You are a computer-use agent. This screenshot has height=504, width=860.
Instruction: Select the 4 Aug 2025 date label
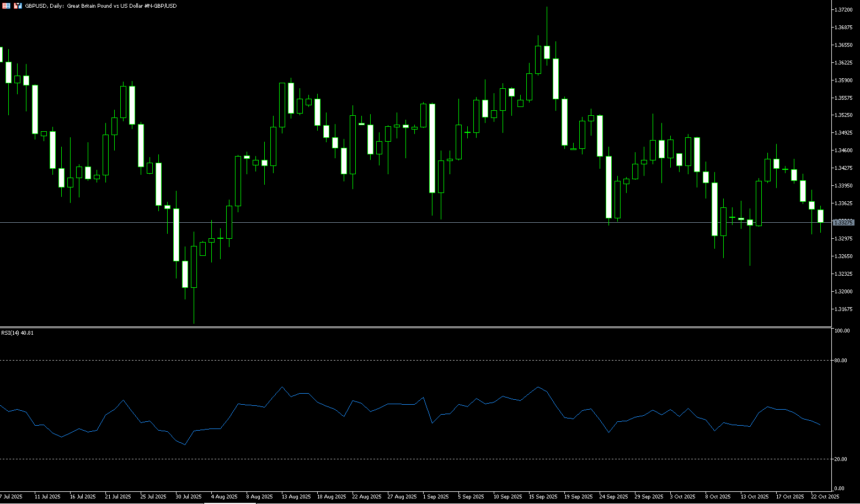(x=224, y=497)
